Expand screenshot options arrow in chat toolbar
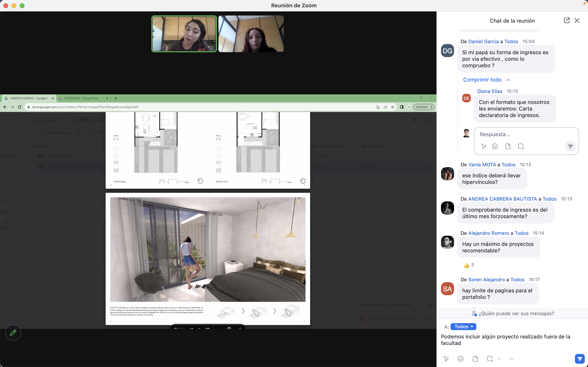588x367 pixels. coord(499,359)
